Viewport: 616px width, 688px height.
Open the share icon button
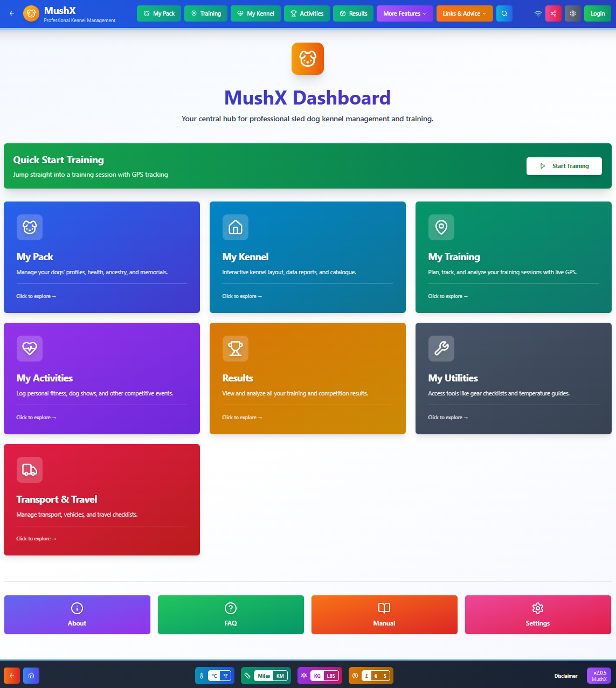tap(553, 13)
